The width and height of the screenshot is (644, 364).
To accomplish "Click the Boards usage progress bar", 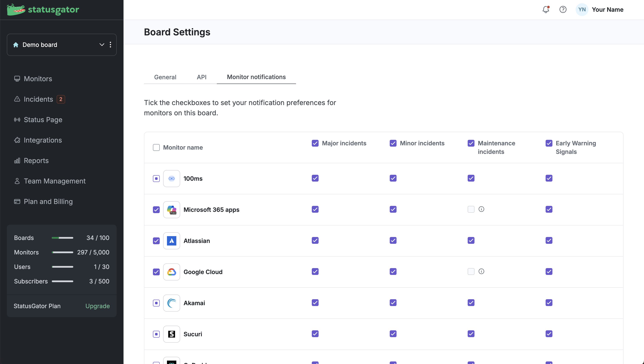I will tap(62, 238).
